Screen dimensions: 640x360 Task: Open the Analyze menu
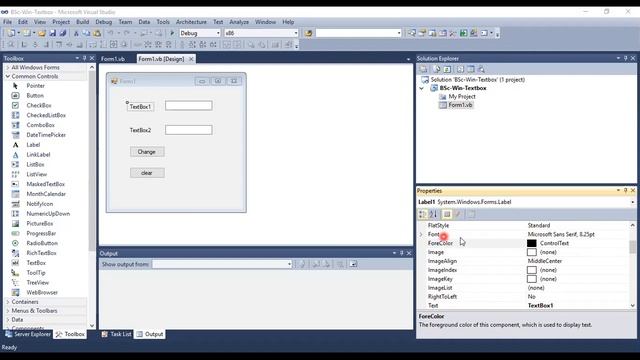(239, 22)
